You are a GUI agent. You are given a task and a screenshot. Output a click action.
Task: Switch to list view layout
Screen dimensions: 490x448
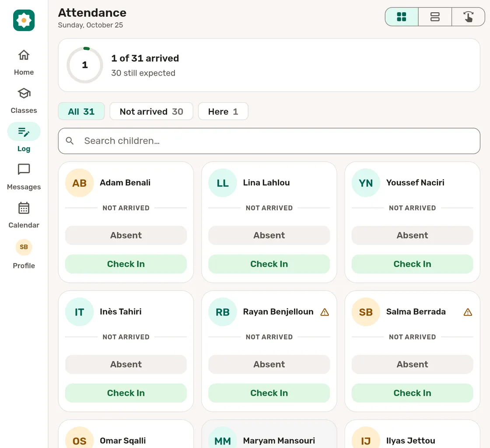point(435,17)
